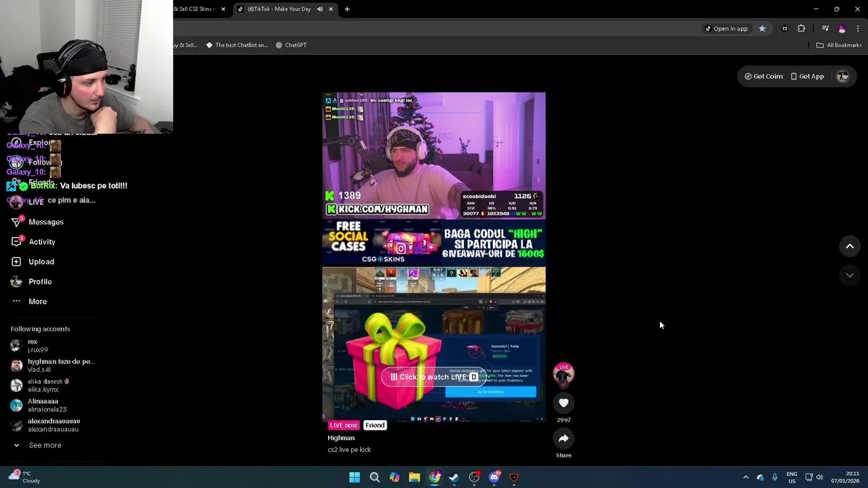Open LIVE in the TikTok sidebar
The height and width of the screenshot is (488, 868).
[28, 202]
